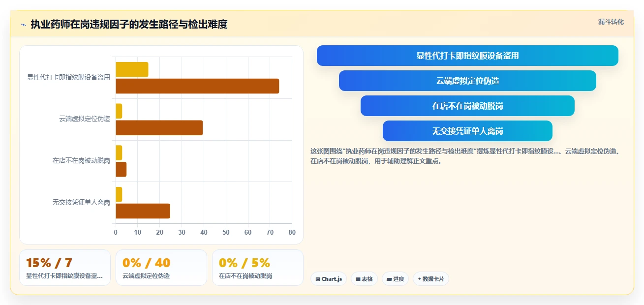This screenshot has height=305, width=644.
Task: Click the funnel stage 云端虚拟定位伪造
Action: 467,81
